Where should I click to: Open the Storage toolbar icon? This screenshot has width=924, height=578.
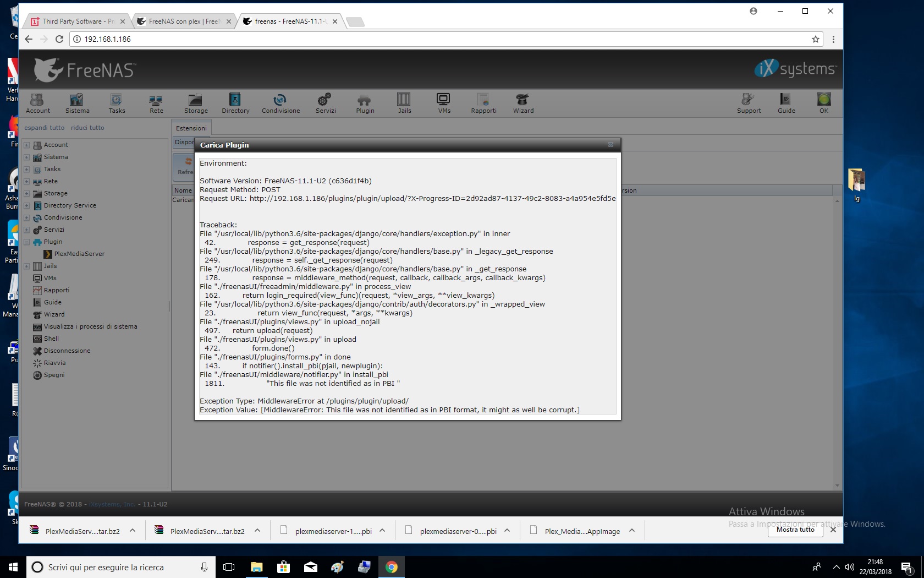(x=196, y=103)
